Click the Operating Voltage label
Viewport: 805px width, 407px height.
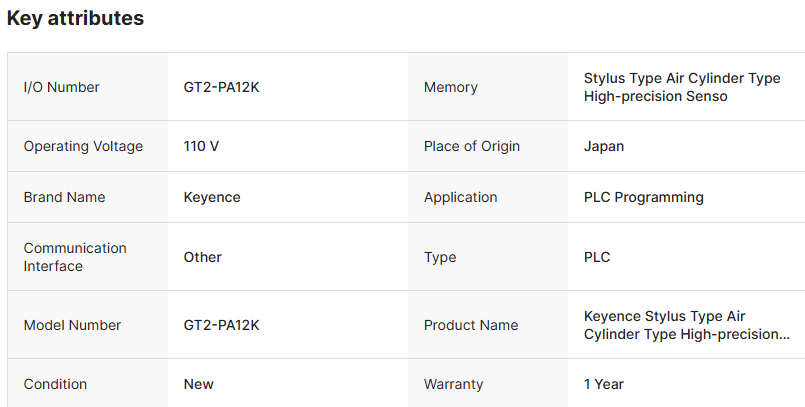[x=83, y=146]
